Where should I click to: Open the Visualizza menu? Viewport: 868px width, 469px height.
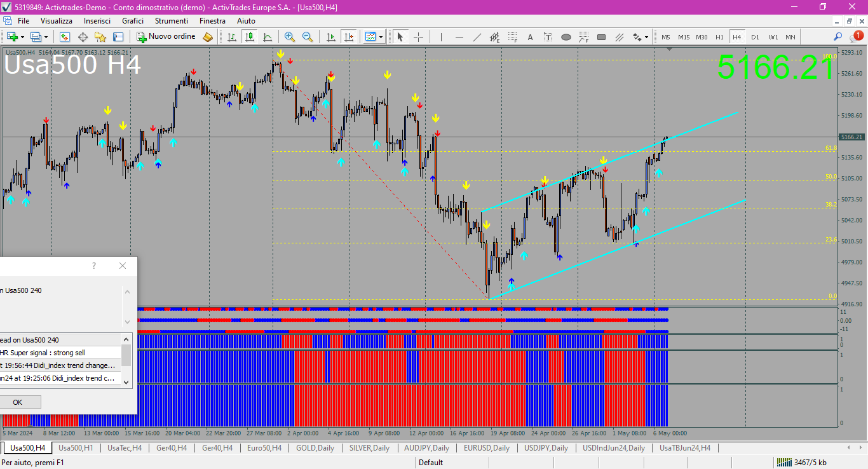57,21
